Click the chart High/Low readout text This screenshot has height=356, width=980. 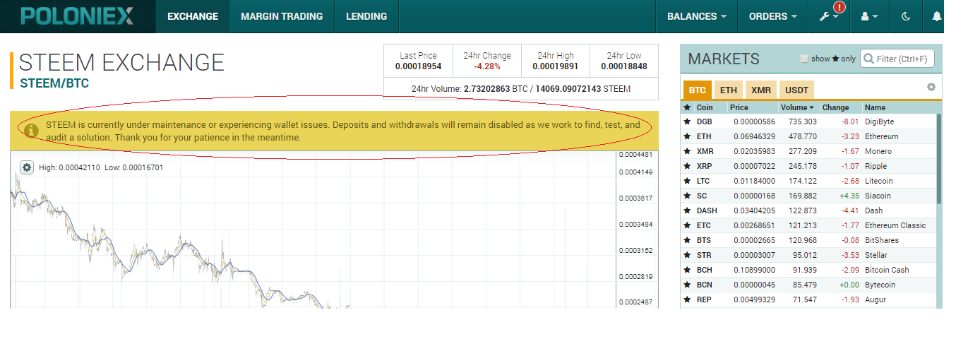tap(101, 168)
